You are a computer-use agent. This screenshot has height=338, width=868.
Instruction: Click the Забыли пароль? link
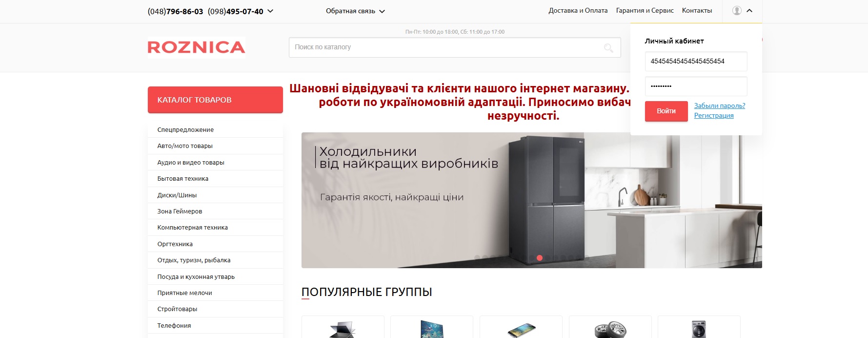pos(719,106)
